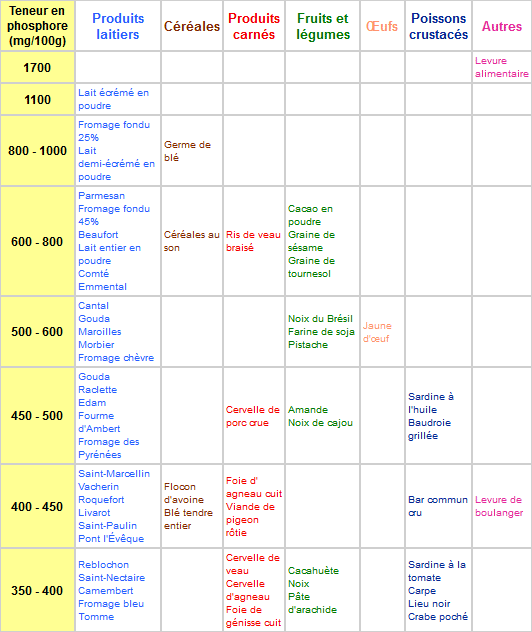532x632 pixels.
Task: Click the Produits carnés header
Action: point(254,26)
